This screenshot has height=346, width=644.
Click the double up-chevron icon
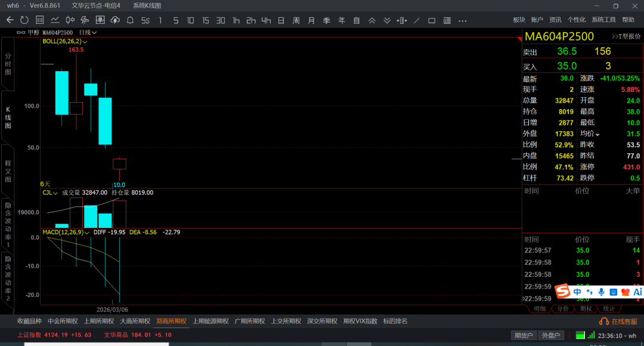371,20
